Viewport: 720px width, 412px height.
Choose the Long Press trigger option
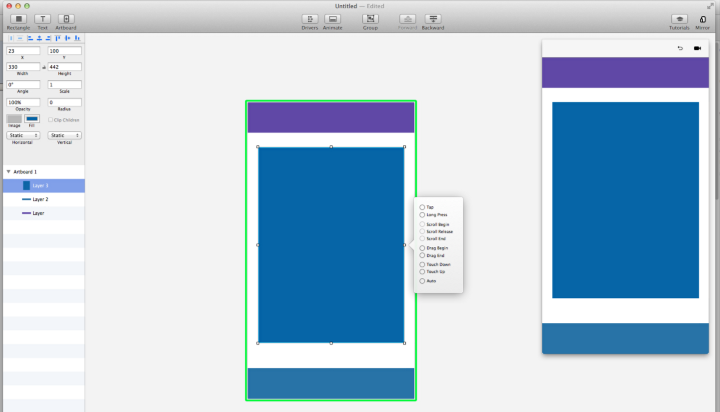coord(422,215)
